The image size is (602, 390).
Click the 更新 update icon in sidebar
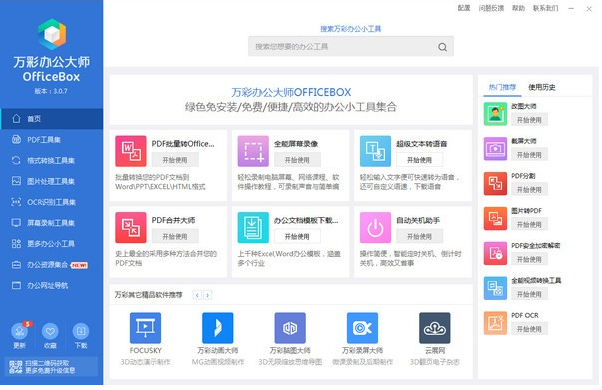20,331
